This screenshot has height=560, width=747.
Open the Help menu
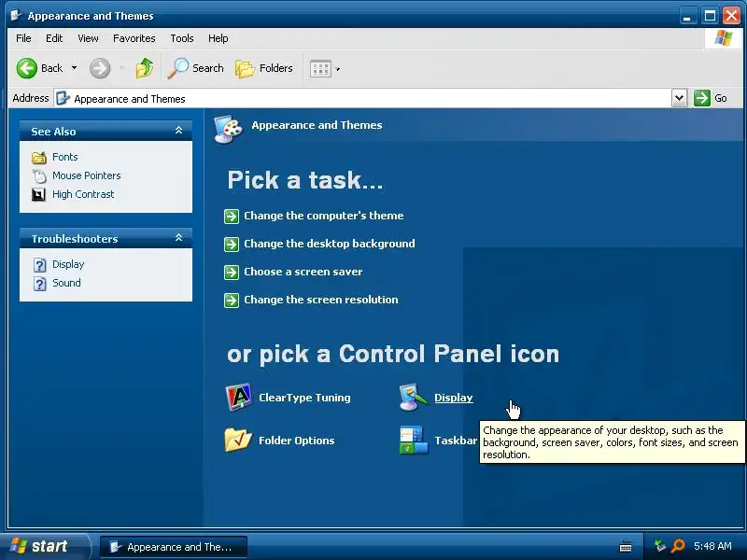pyautogui.click(x=218, y=38)
